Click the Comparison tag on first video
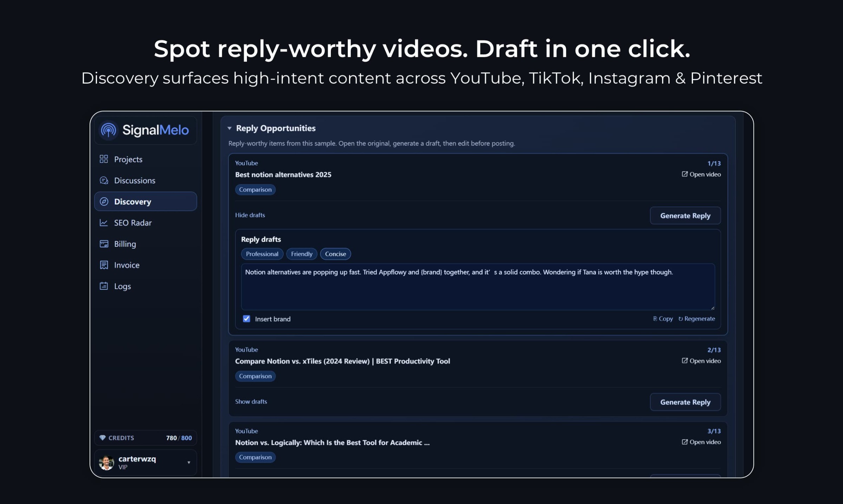 255,190
